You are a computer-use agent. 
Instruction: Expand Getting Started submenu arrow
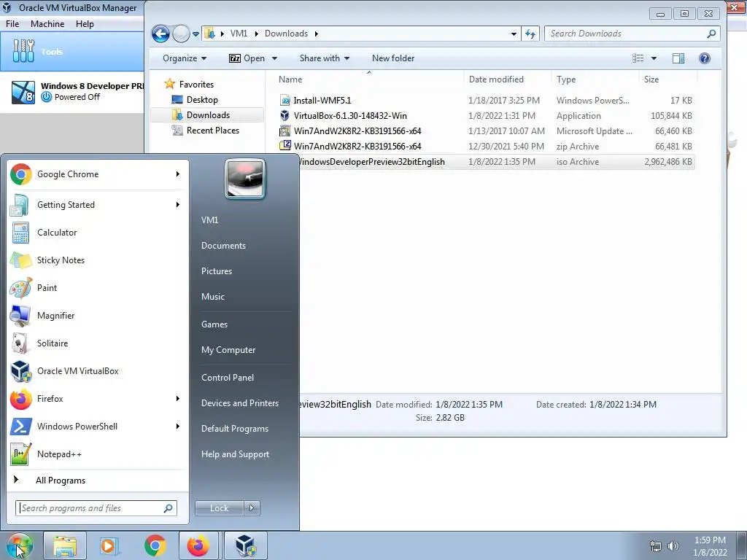(178, 205)
